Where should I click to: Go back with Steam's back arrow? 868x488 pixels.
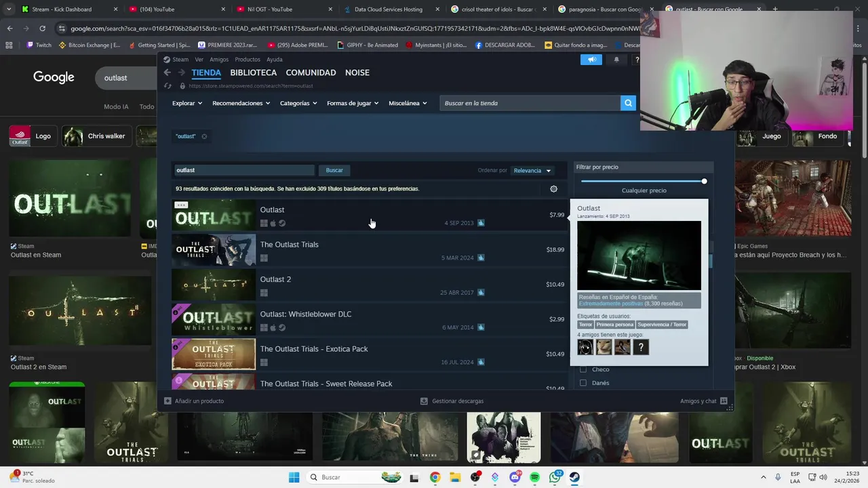tap(167, 73)
